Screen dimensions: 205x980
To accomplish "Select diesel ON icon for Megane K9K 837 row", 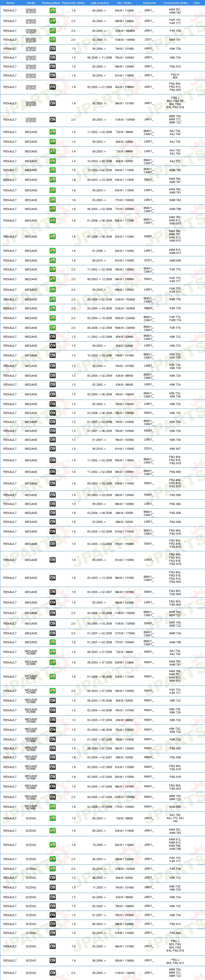I will (52, 448).
